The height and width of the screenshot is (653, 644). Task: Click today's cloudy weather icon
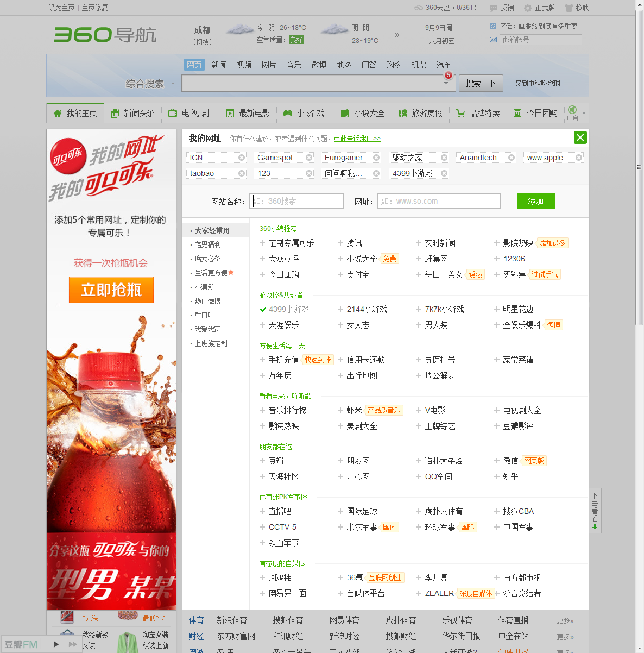[239, 29]
